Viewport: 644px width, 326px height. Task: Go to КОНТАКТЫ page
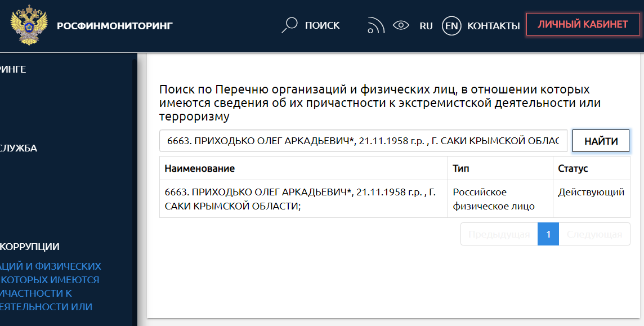click(x=493, y=25)
